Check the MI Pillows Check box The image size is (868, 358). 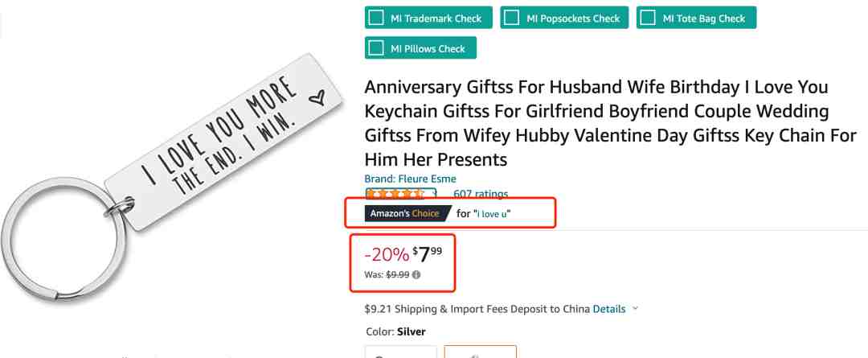(x=376, y=47)
